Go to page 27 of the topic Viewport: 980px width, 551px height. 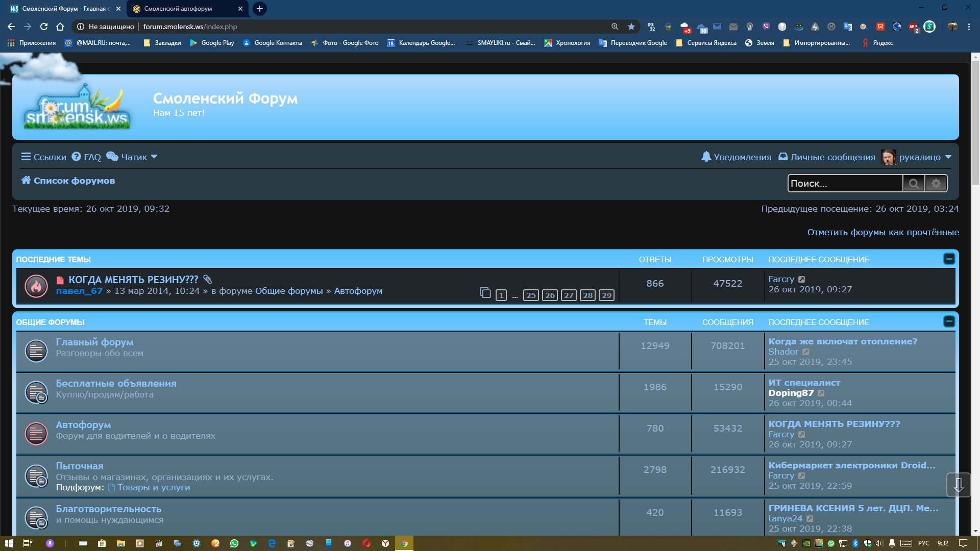(569, 295)
